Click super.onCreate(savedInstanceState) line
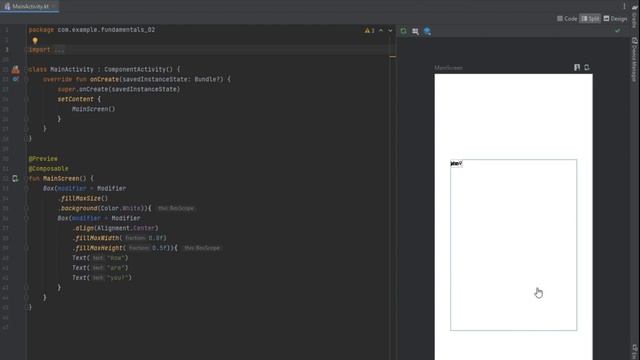 118,89
